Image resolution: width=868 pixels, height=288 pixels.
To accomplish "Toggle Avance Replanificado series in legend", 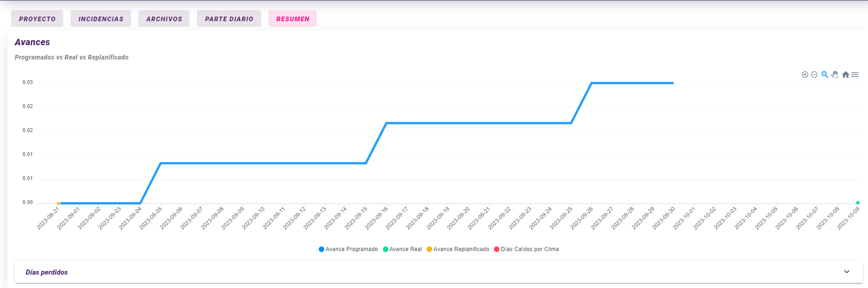I will [x=458, y=249].
